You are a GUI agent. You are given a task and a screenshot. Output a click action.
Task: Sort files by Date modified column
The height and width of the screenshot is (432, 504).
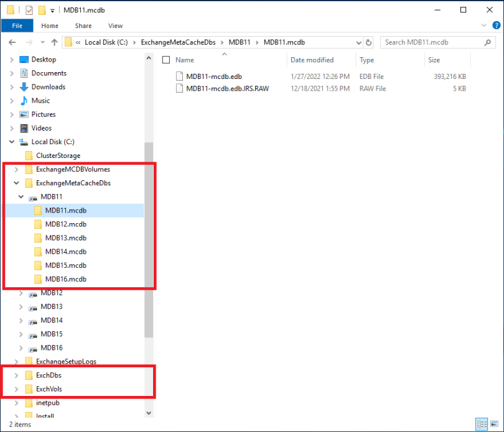(312, 60)
